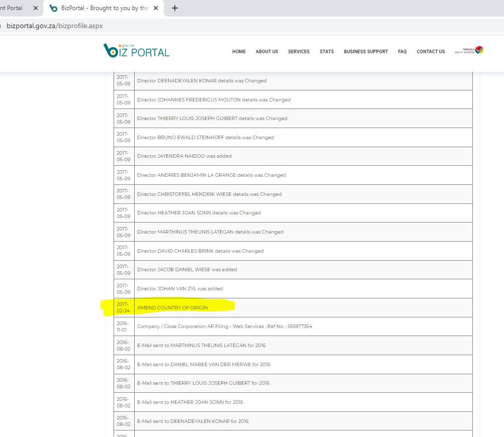504x437 pixels.
Task: Select the DAVID CHARLES BRINK row
Action: point(293,251)
